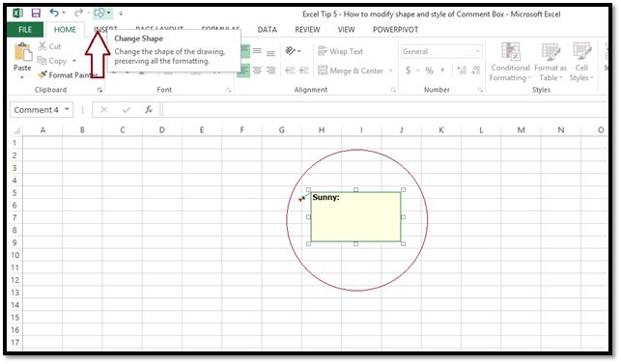Click inside the formula bar
The width and height of the screenshot is (621, 364).
pyautogui.click(x=384, y=110)
